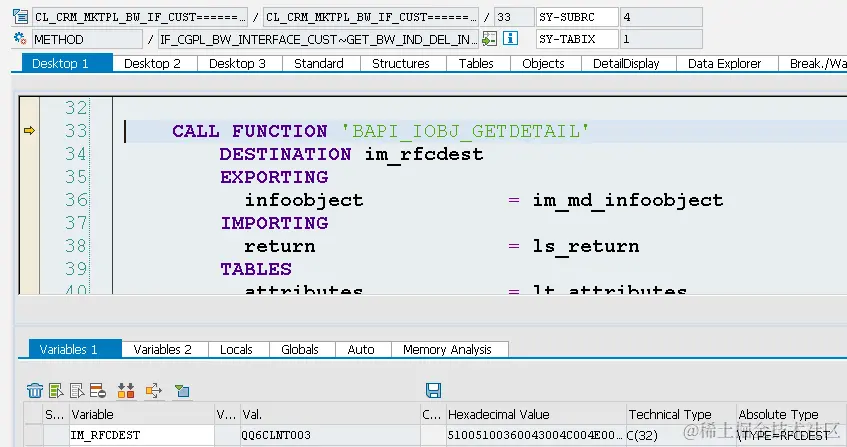Switch to the Desktop 1 tab
847x447 pixels.
tap(67, 63)
